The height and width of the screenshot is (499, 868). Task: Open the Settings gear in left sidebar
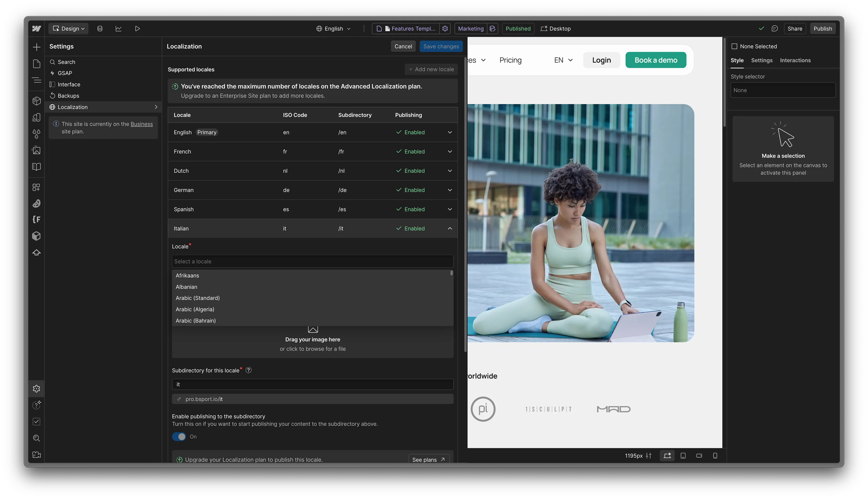(36, 389)
